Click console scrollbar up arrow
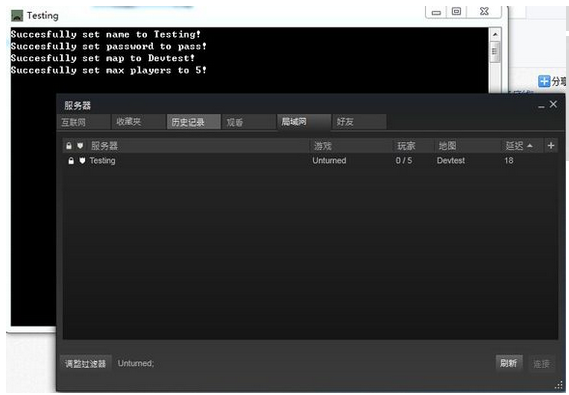The image size is (569, 395). pyautogui.click(x=495, y=34)
